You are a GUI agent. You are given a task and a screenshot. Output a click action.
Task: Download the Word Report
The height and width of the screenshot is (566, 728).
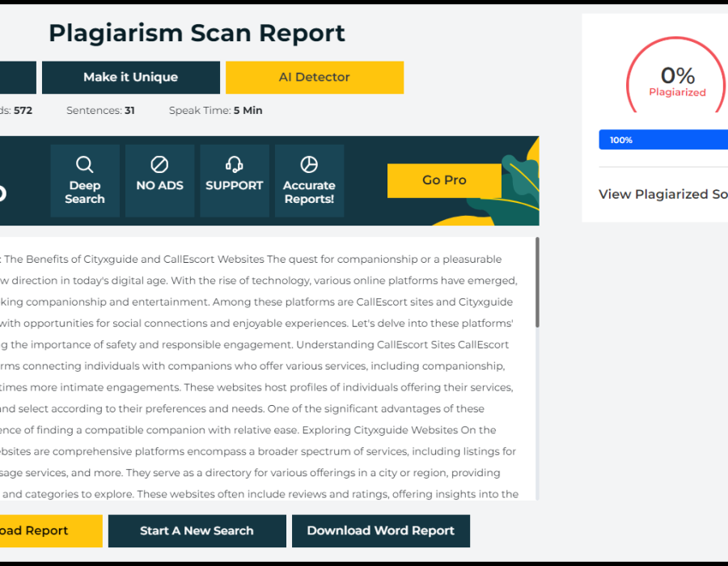(x=380, y=531)
